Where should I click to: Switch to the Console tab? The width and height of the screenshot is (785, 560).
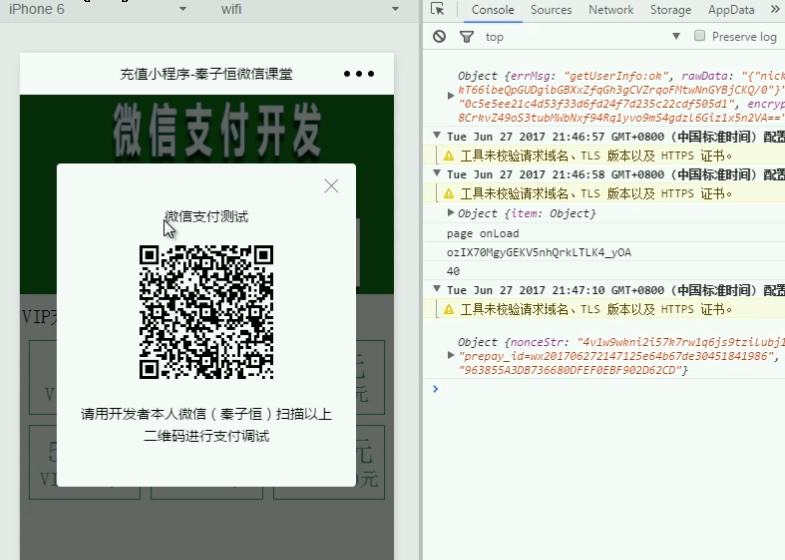click(x=493, y=10)
